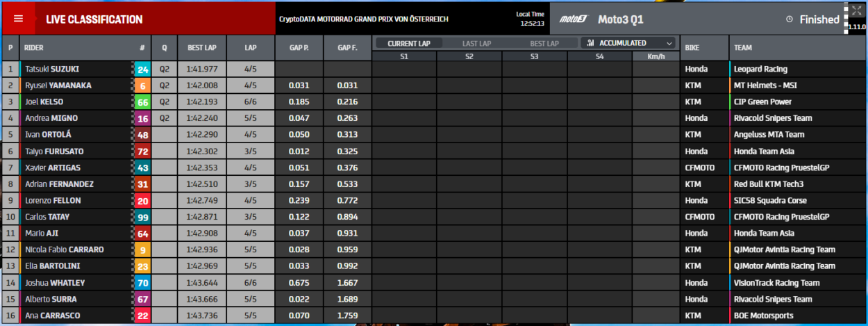The width and height of the screenshot is (868, 326).
Task: Select rider Lorenzo FELLON
Action: pyautogui.click(x=53, y=200)
